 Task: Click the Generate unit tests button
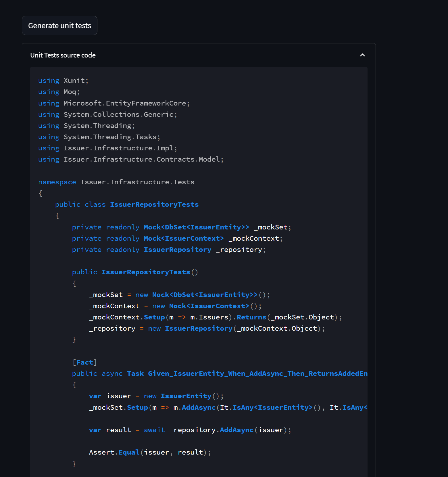59,26
